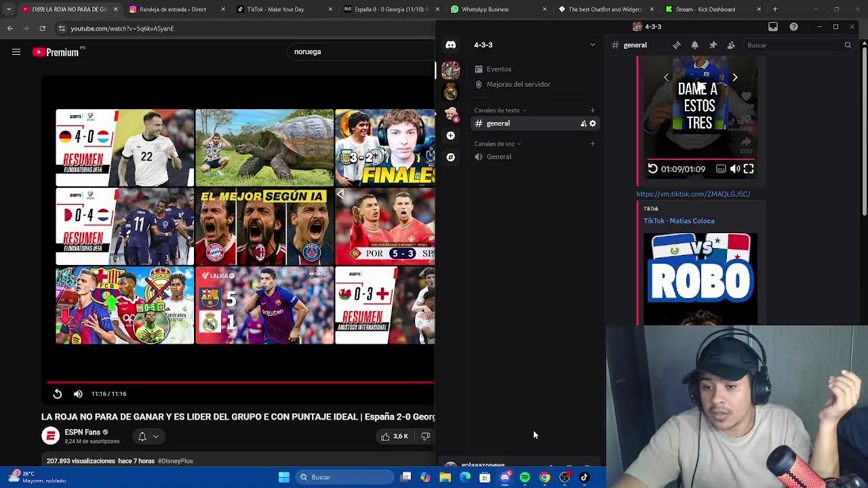The width and height of the screenshot is (868, 488).
Task: Add a server with plus icon
Action: pos(450,136)
